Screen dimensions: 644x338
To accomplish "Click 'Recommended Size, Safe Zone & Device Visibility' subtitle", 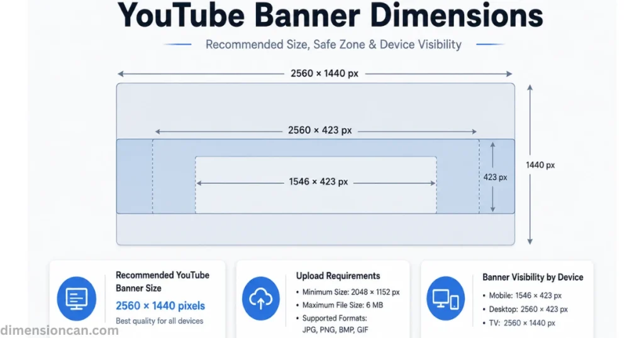I will pyautogui.click(x=333, y=45).
